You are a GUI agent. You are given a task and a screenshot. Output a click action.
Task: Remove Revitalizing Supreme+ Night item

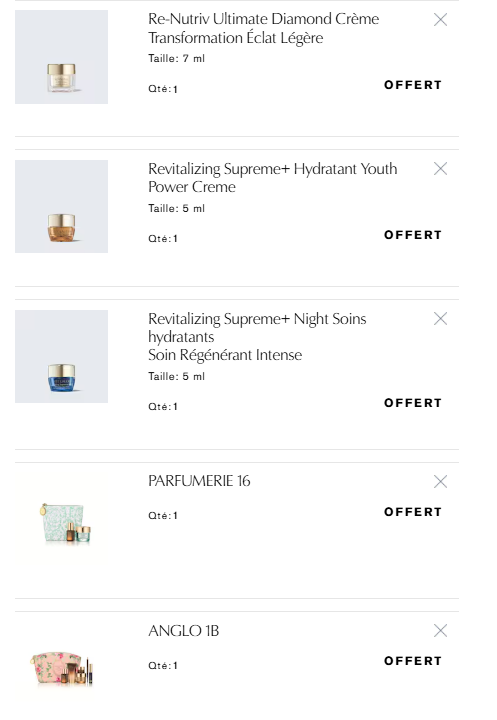point(440,318)
